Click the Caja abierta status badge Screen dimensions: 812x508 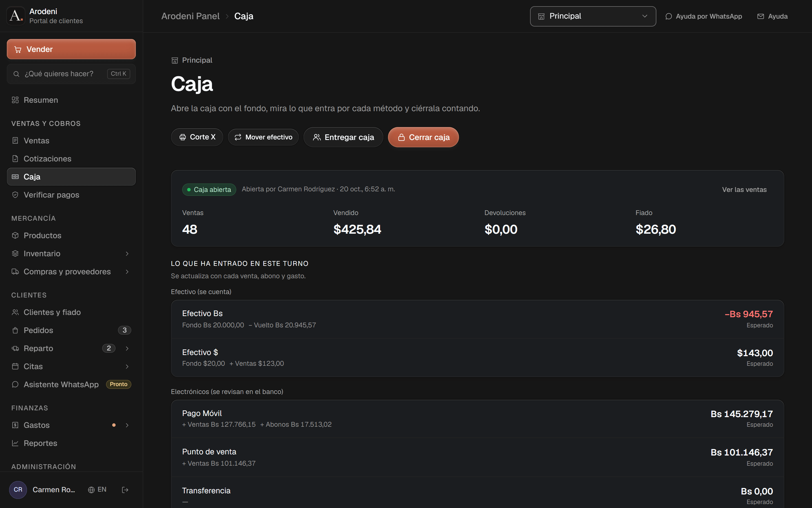209,189
